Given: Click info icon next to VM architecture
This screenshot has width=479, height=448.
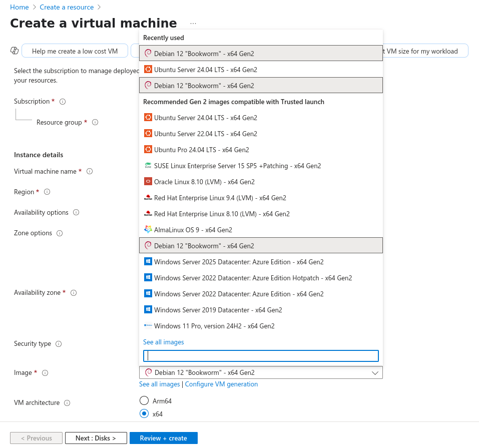Looking at the screenshot, I should click(x=67, y=403).
